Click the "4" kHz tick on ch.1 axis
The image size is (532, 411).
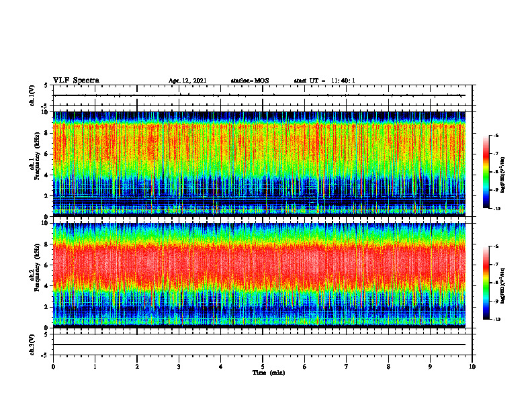click(x=47, y=175)
